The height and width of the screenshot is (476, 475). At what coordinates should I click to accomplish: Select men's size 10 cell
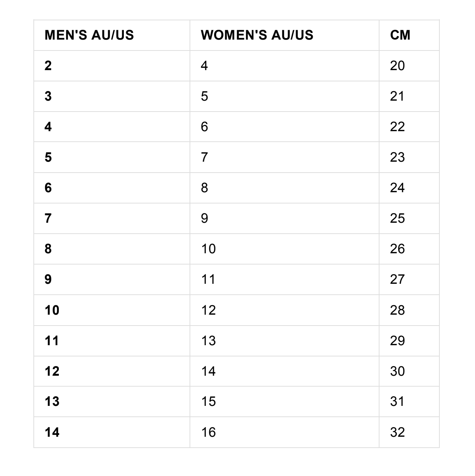[x=52, y=310]
